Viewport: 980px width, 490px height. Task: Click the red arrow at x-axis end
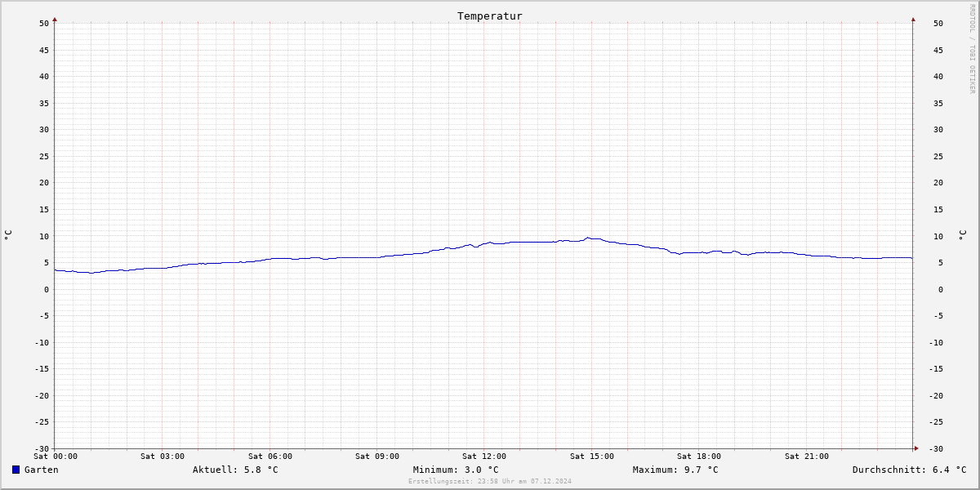point(916,448)
